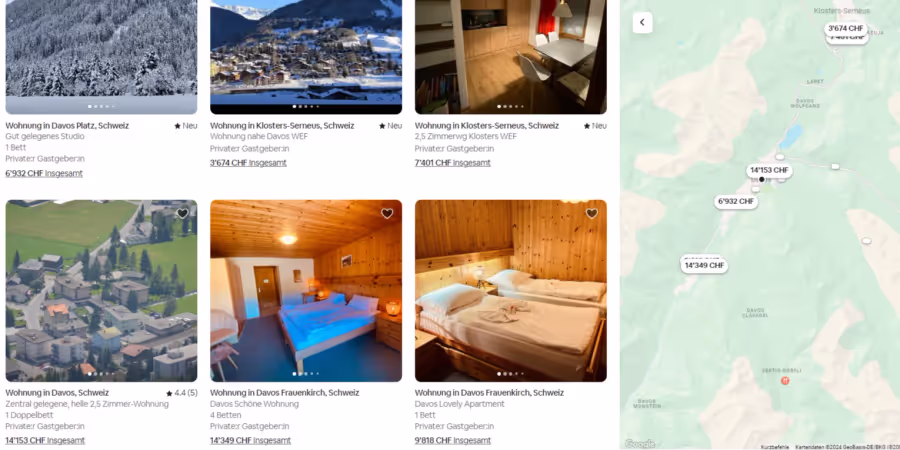Click the red restaurant pin near Sertig Dörfli
The height and width of the screenshot is (450, 900).
point(785,381)
